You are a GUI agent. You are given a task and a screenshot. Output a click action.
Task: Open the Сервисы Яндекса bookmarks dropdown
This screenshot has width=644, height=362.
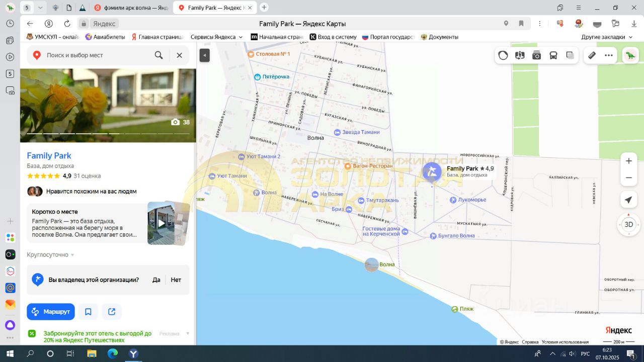pos(216,37)
